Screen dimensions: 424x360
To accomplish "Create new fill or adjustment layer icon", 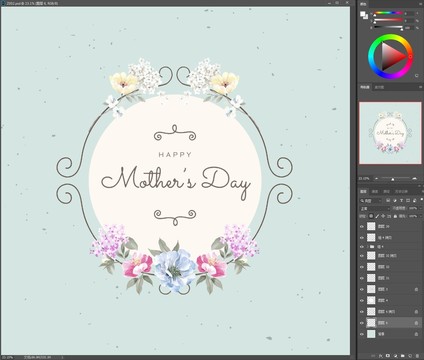I will [395, 356].
